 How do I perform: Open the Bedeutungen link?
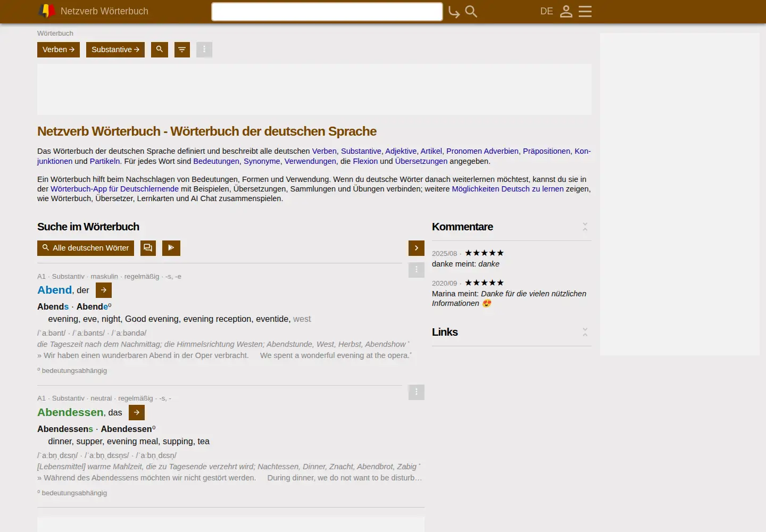(x=216, y=161)
